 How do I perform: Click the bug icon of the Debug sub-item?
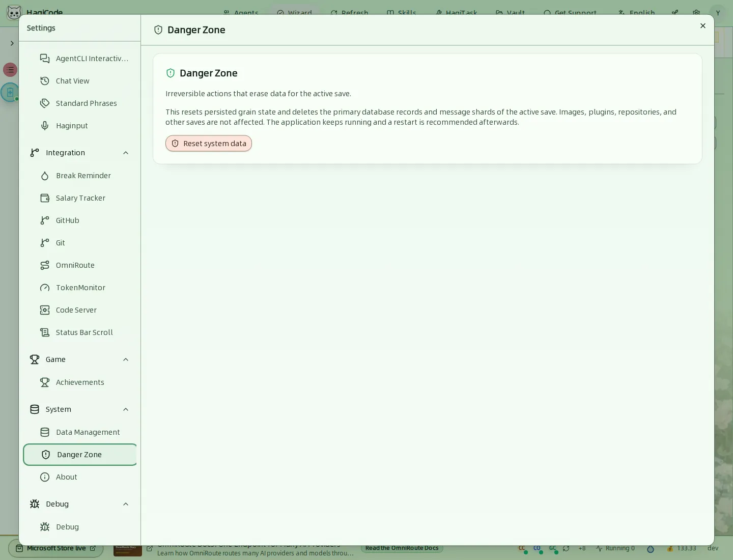pyautogui.click(x=45, y=527)
